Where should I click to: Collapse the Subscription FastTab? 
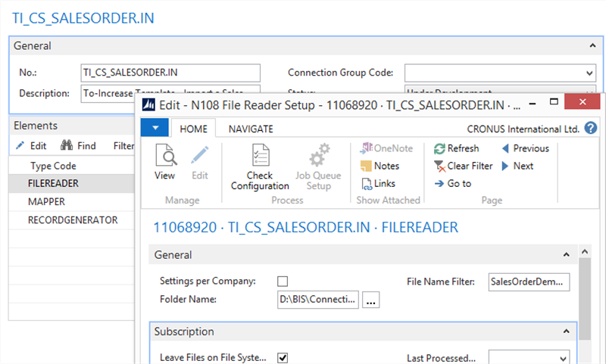(x=566, y=331)
